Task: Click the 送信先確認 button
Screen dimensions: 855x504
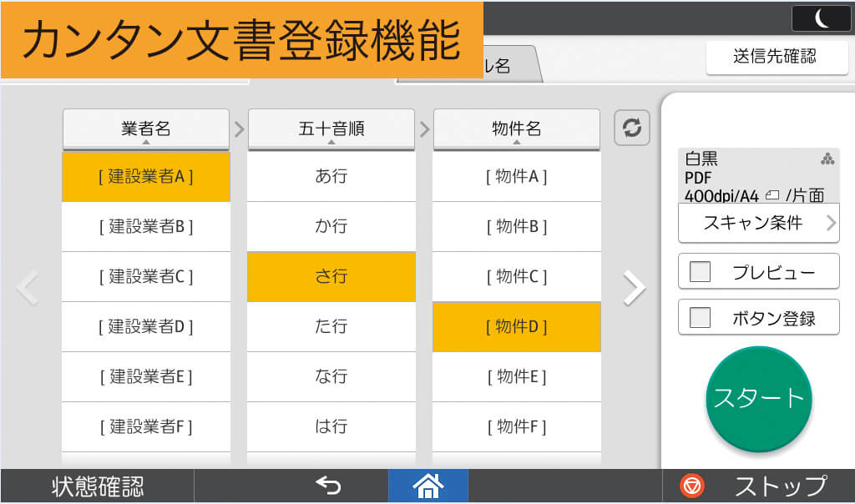Action: (x=774, y=57)
